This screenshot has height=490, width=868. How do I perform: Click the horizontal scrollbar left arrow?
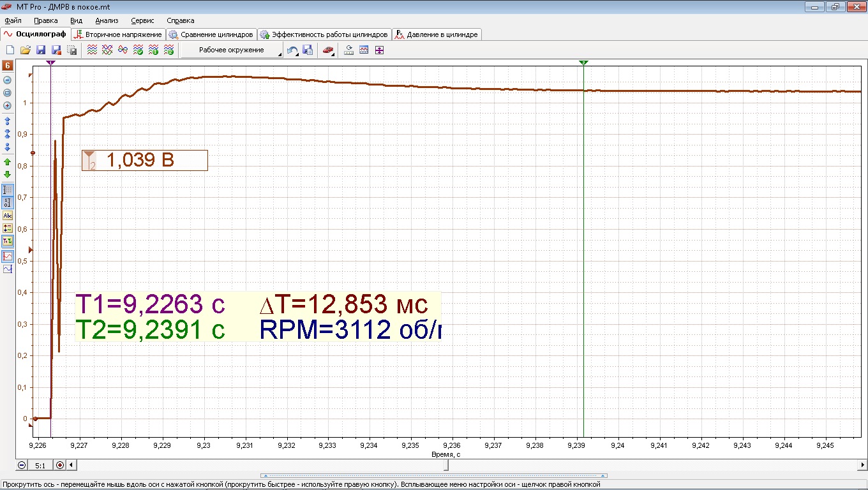coord(71,465)
